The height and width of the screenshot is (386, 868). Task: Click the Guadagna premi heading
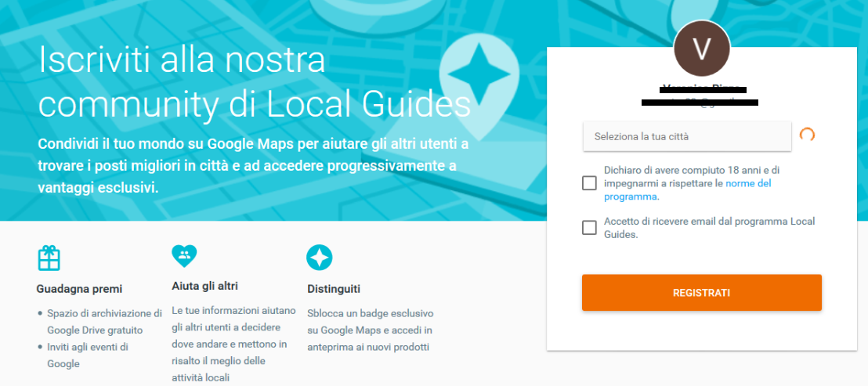[x=79, y=289]
